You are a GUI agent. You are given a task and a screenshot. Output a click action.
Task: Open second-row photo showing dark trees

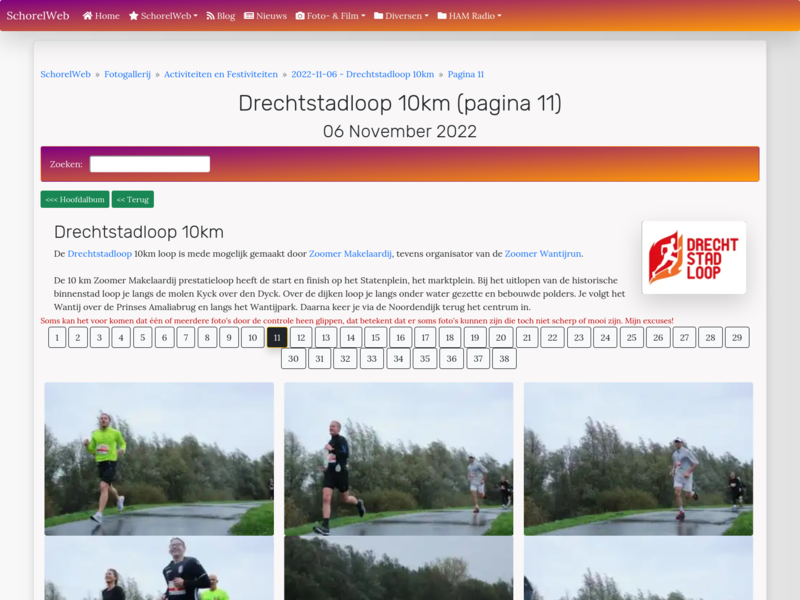pos(398,568)
